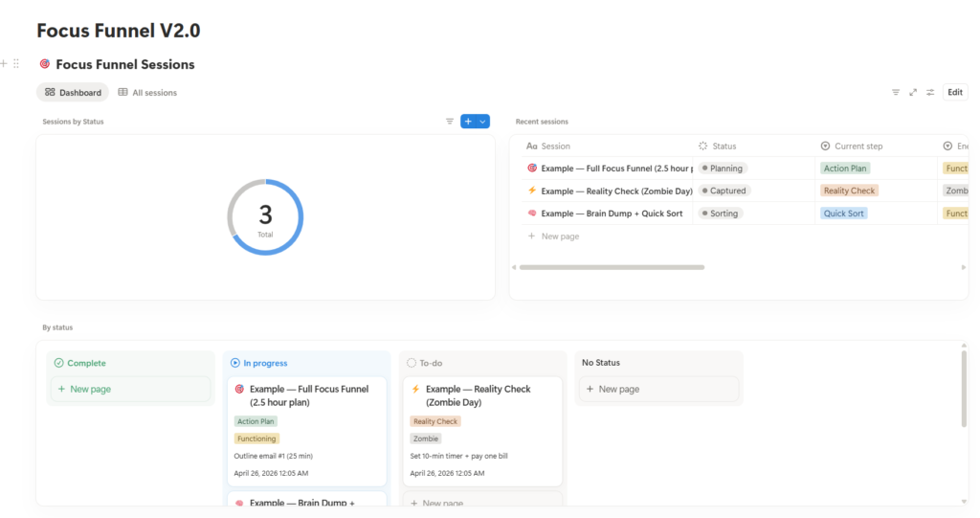Click the In progress column header
This screenshot has width=980, height=518.
[258, 363]
